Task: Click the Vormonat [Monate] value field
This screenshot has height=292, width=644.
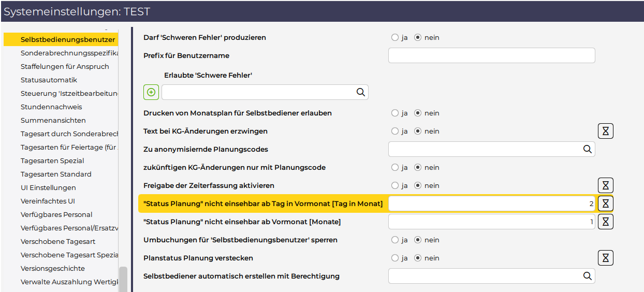Action: (491, 222)
